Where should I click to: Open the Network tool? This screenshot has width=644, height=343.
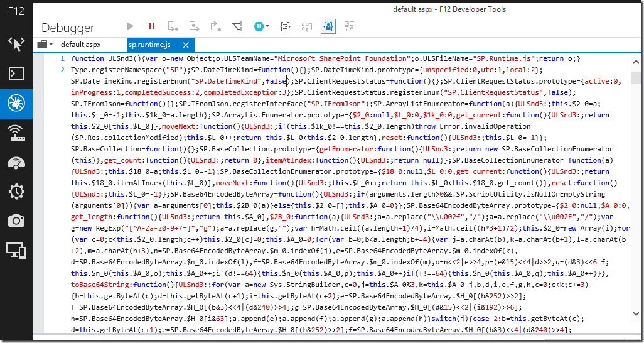pyautogui.click(x=16, y=132)
